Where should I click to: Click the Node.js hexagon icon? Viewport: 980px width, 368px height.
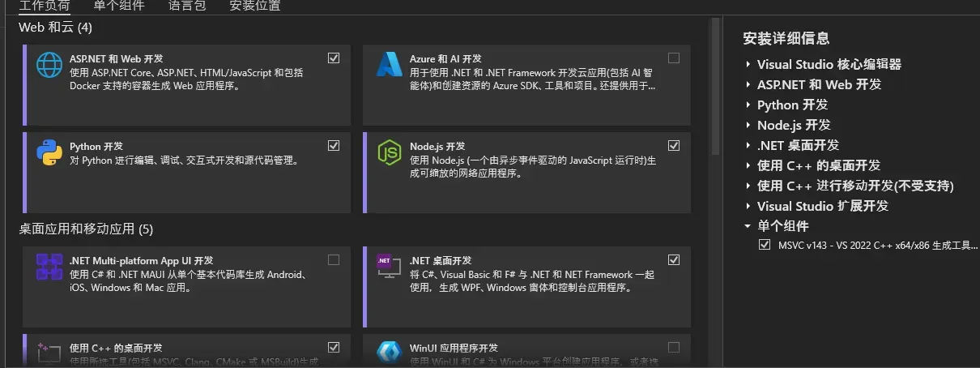coord(390,152)
